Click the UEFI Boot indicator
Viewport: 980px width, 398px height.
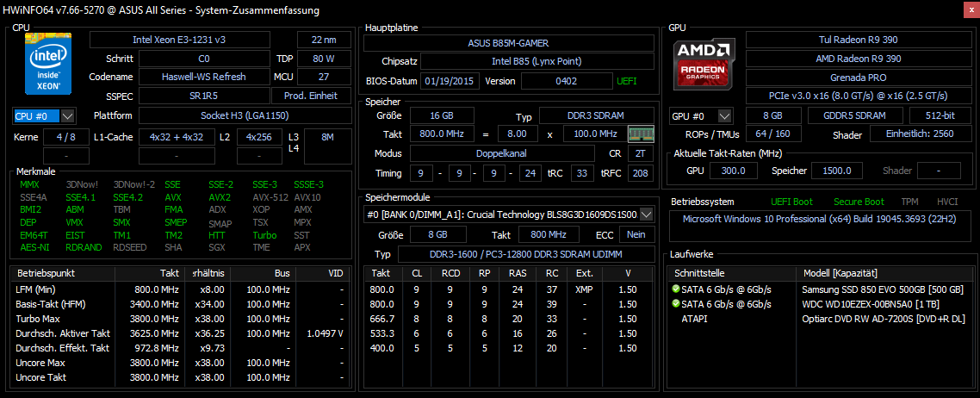pos(792,202)
